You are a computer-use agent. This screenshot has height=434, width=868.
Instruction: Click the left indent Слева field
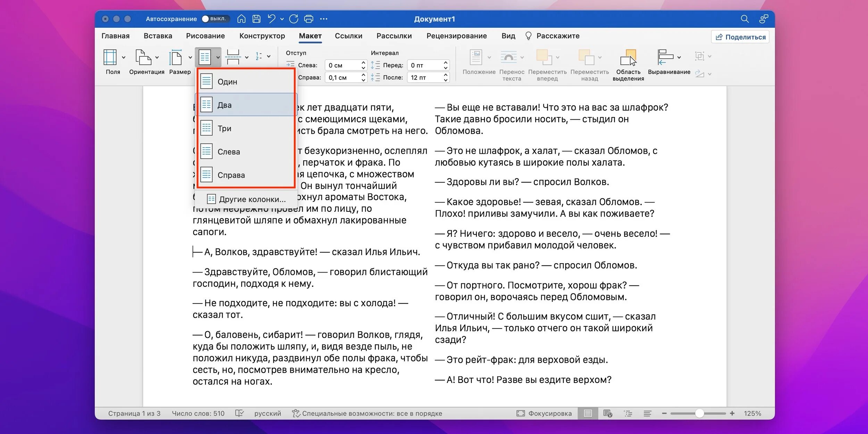[x=342, y=65]
